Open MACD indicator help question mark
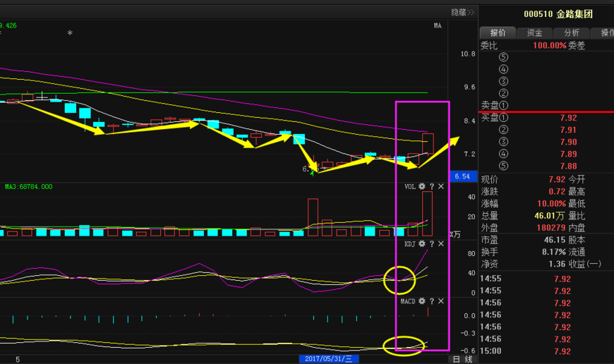This screenshot has height=364, width=614. point(431,301)
